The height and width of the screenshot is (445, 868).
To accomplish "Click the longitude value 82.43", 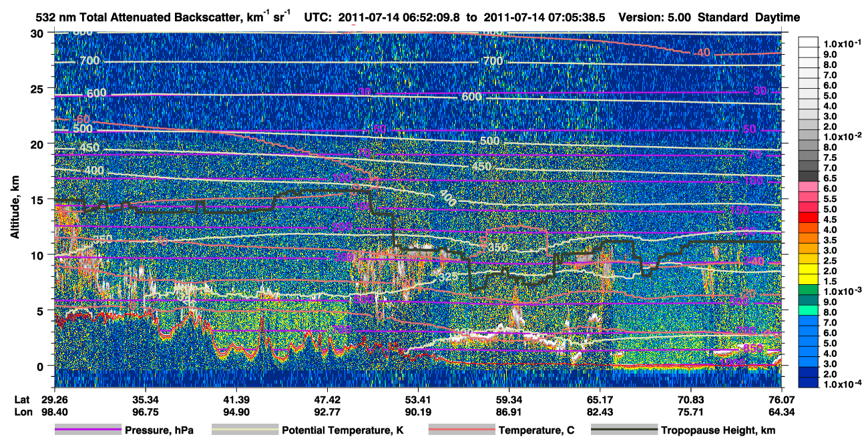I will point(600,412).
